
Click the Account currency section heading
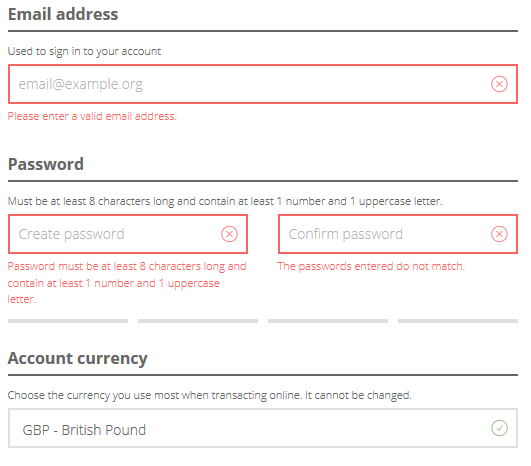click(78, 359)
